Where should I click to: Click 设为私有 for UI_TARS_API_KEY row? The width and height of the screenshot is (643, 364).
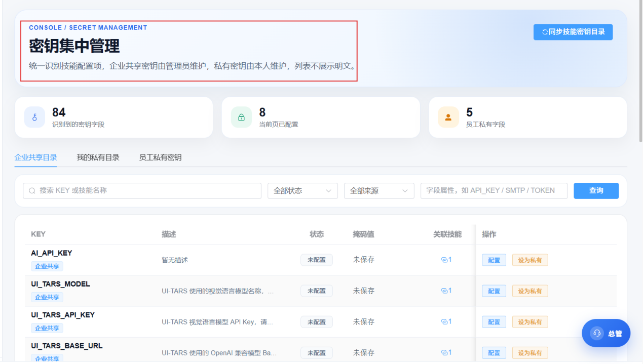530,322
